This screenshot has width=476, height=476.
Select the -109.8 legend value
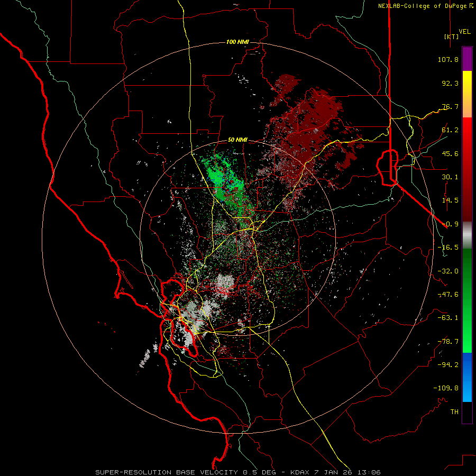click(x=446, y=388)
